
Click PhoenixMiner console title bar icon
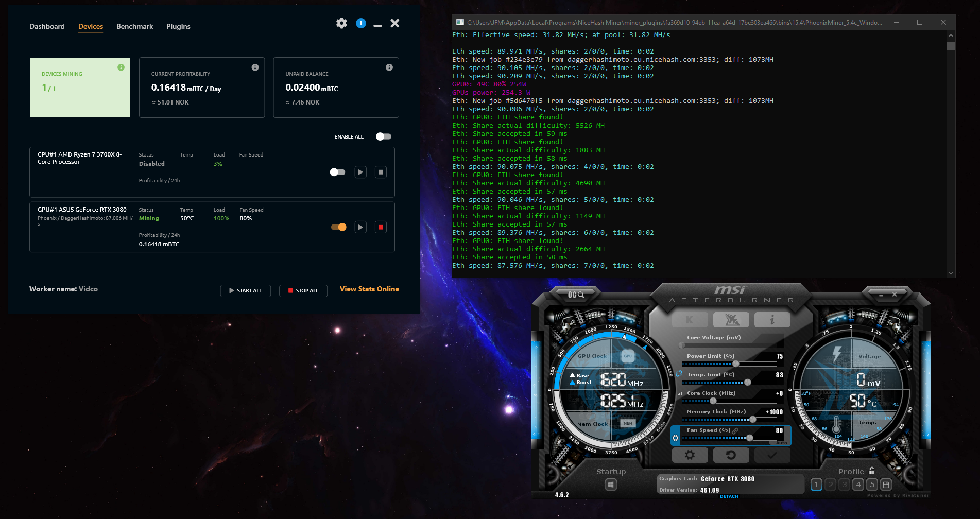[x=460, y=22]
